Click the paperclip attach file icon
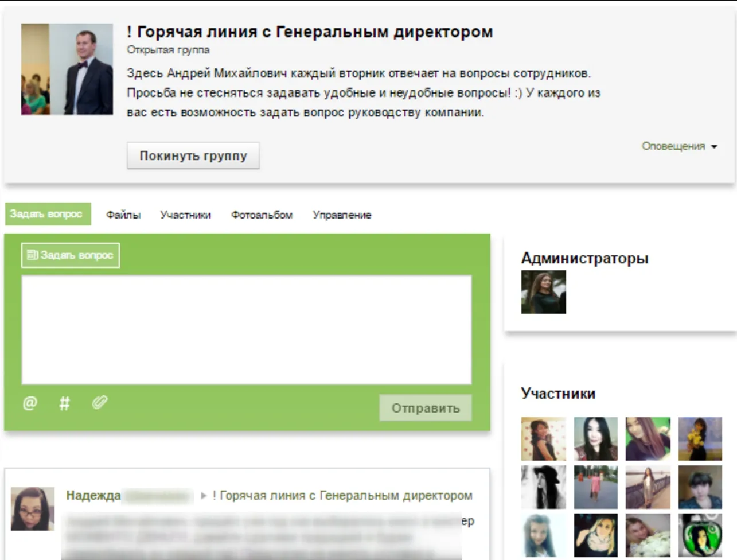Viewport: 737px width, 560px height. point(100,403)
